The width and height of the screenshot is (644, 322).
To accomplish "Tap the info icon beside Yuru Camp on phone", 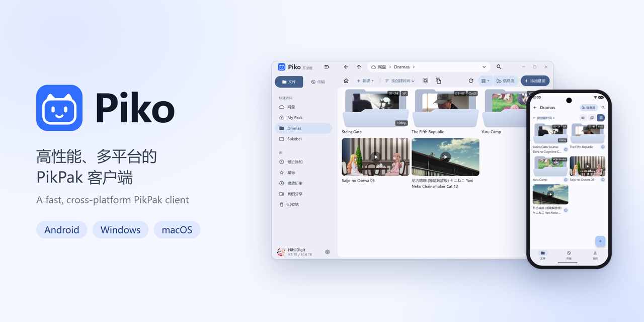I will tap(566, 180).
